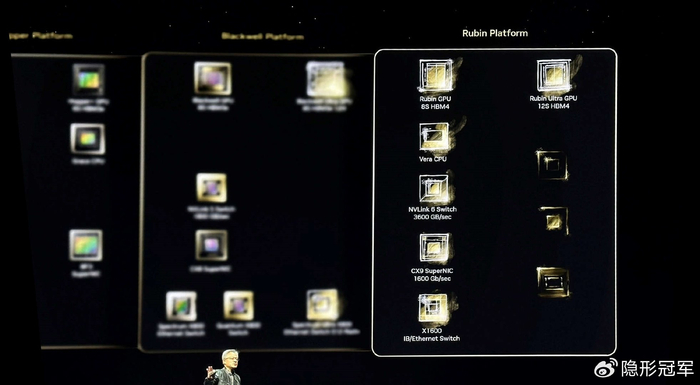
Task: Click the Vera CPU chip icon
Action: (434, 137)
